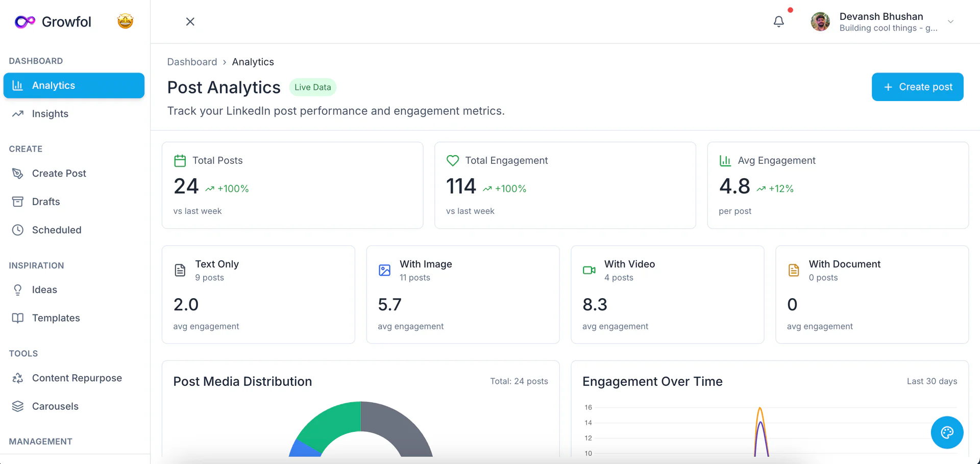Open the Insights trend icon
The image size is (980, 464).
point(17,113)
